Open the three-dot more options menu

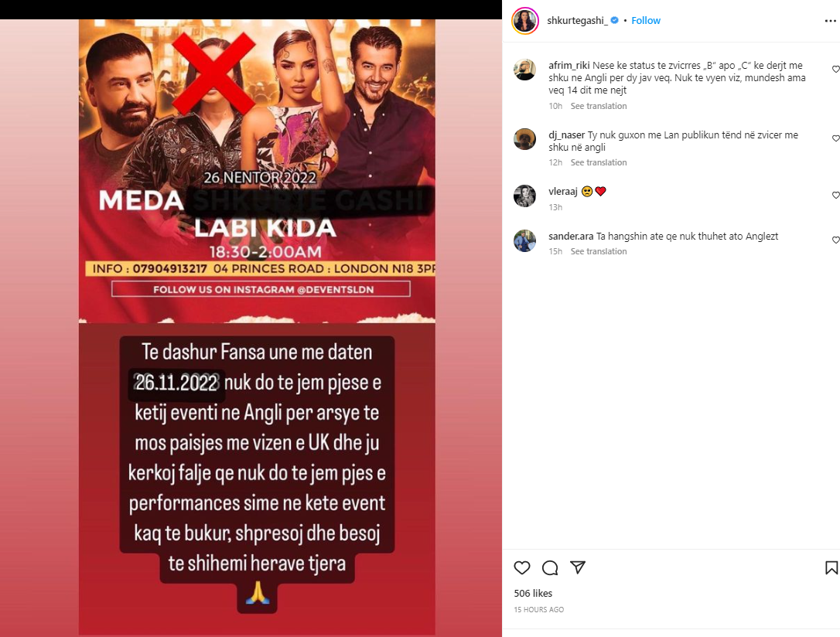pyautogui.click(x=831, y=21)
